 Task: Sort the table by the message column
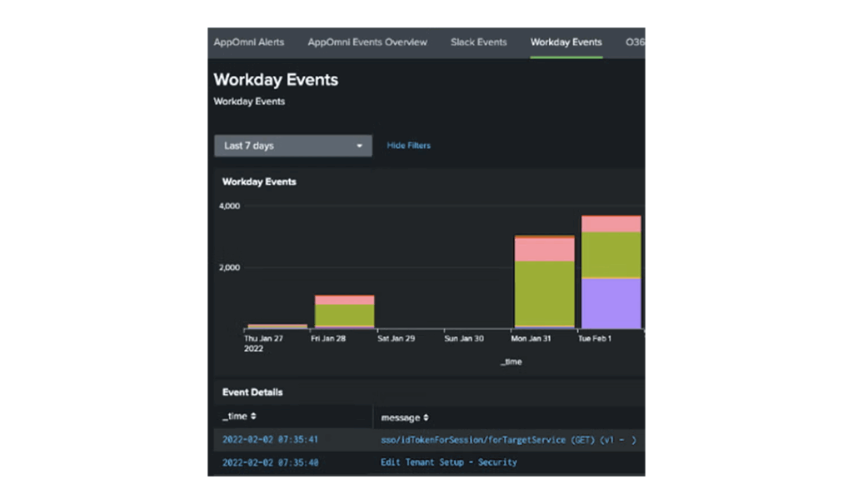[x=405, y=417]
